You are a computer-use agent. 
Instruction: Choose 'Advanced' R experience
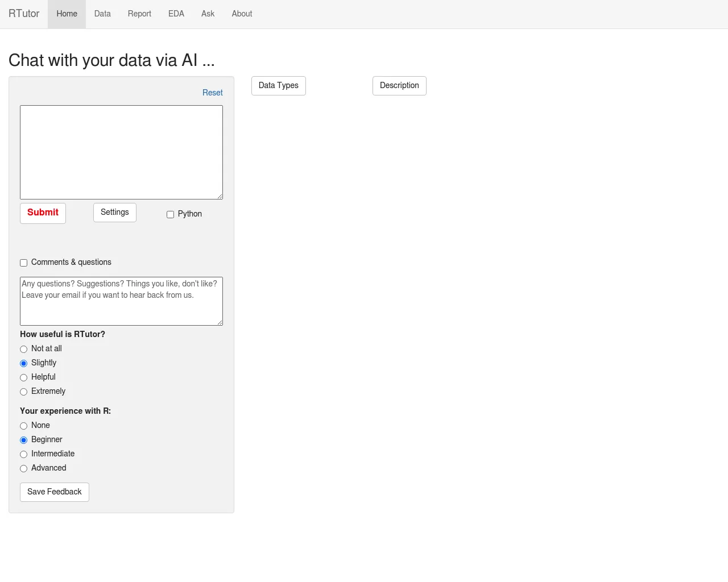point(23,468)
